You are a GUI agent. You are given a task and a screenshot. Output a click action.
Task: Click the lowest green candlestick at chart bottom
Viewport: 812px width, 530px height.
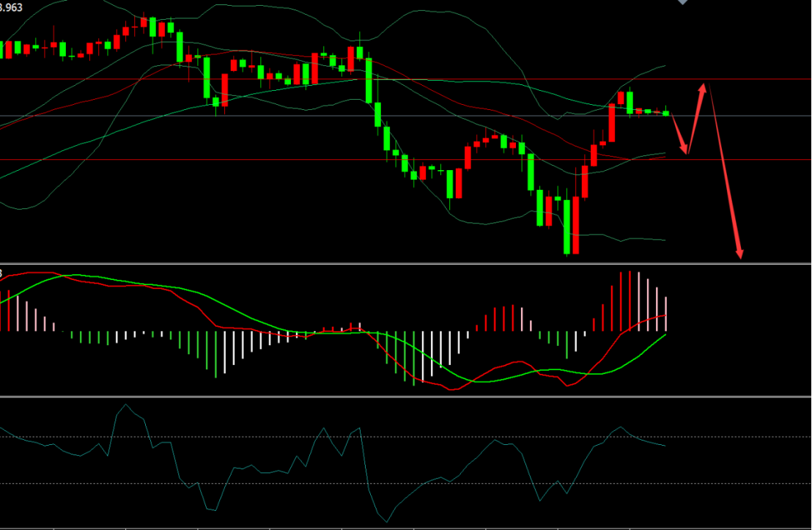(x=567, y=227)
